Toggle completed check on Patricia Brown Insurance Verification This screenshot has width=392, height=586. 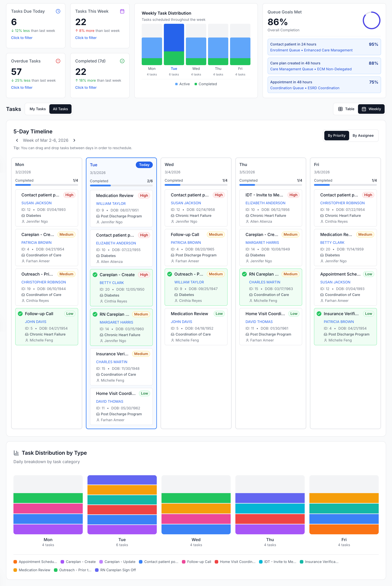click(x=319, y=314)
